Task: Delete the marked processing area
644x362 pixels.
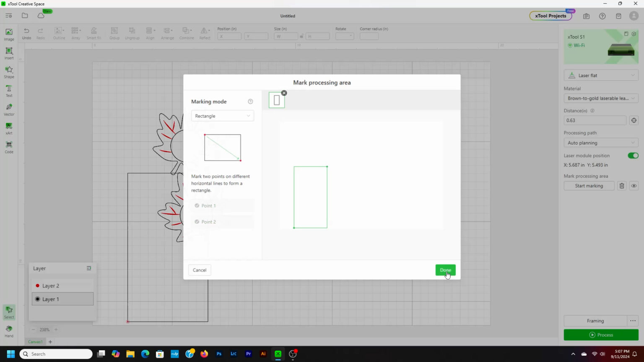Action: coord(622,186)
